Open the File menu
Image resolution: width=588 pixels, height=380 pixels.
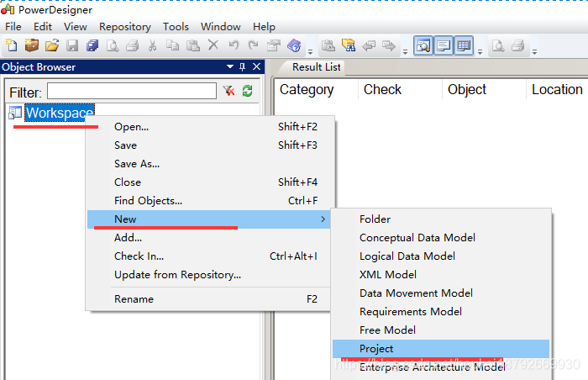pos(13,27)
